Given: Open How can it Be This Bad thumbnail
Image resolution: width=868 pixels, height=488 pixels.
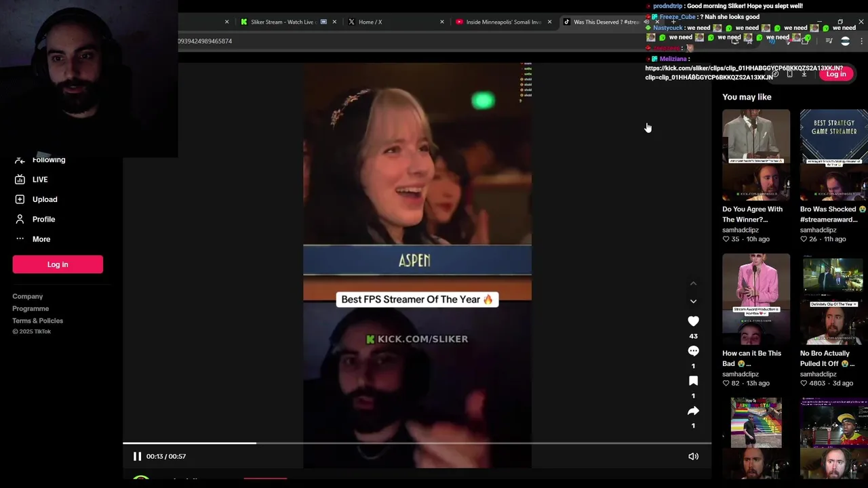Looking at the screenshot, I should [x=756, y=299].
